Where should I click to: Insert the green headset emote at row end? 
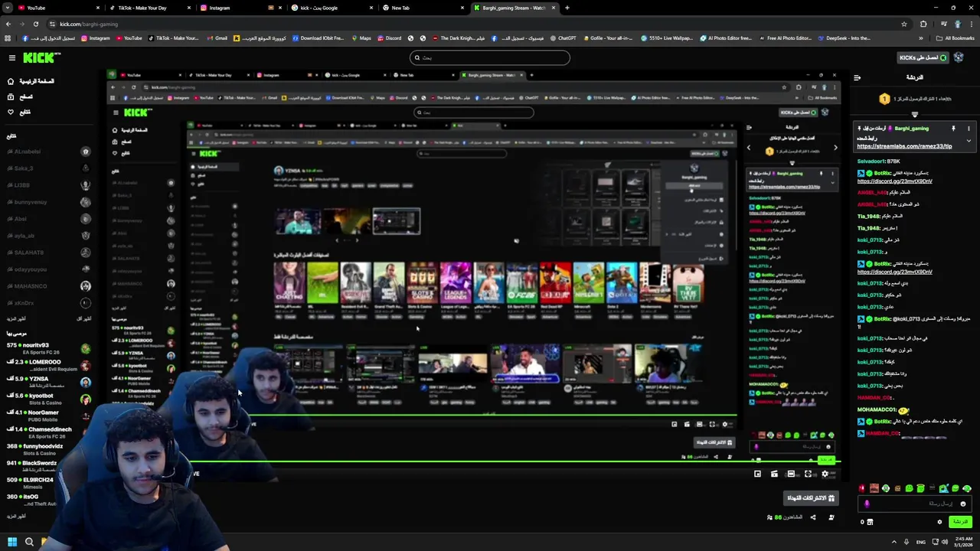click(x=967, y=488)
